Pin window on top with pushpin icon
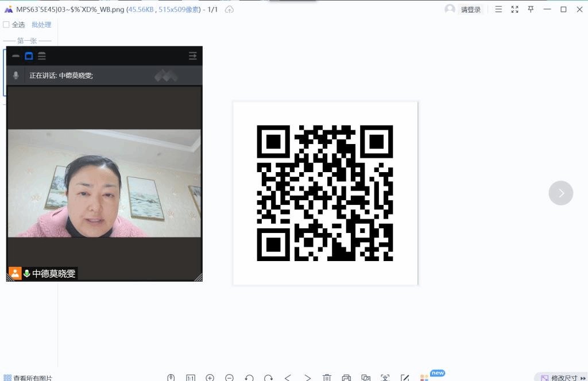The image size is (588, 381). (531, 9)
